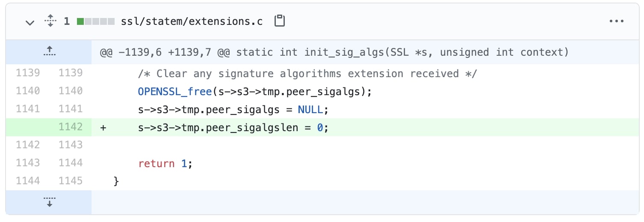Image resolution: width=644 pixels, height=222 pixels.
Task: Click the changed lines count 1
Action: [x=67, y=21]
